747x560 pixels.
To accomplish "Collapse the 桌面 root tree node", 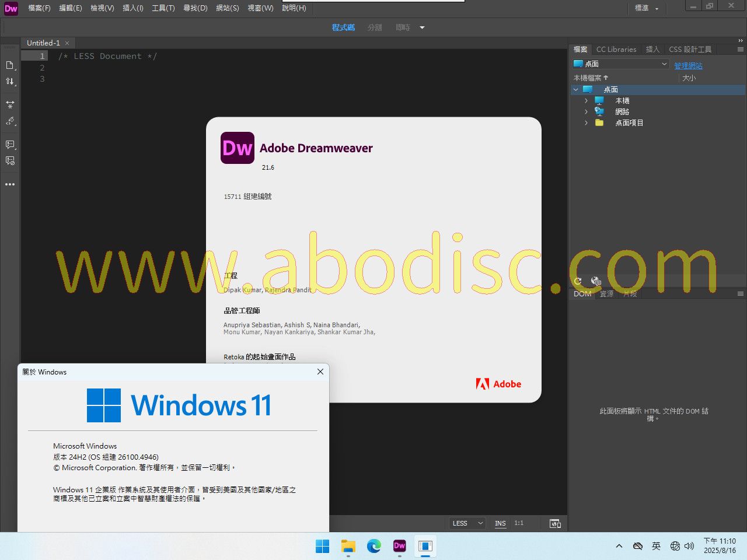I will coord(576,90).
